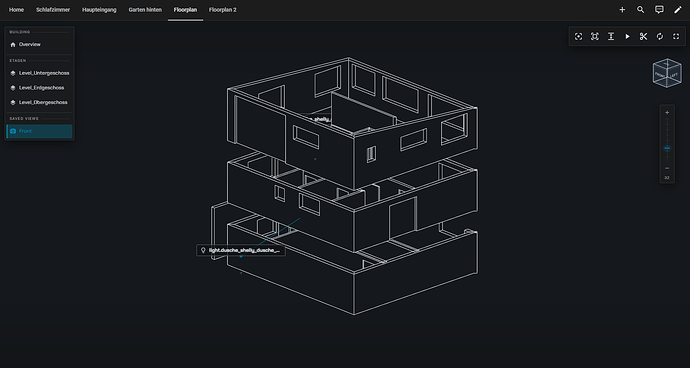Click the camera icon beside Front
This screenshot has width=690, height=368.
[13, 131]
